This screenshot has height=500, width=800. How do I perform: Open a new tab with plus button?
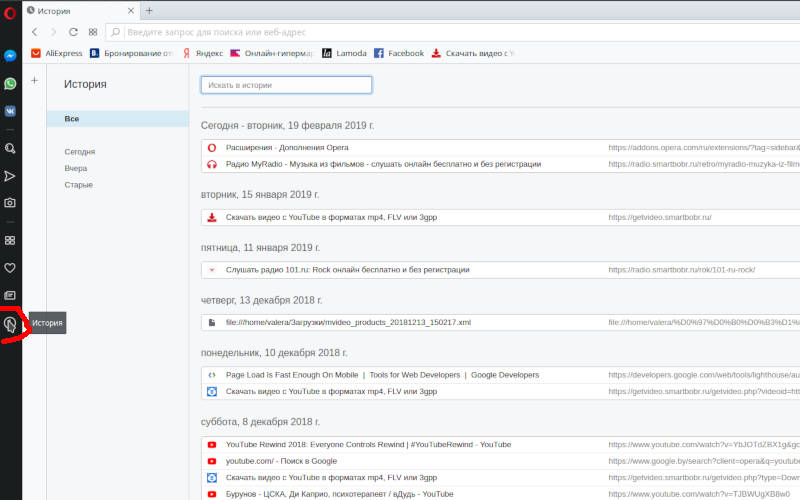pos(149,11)
